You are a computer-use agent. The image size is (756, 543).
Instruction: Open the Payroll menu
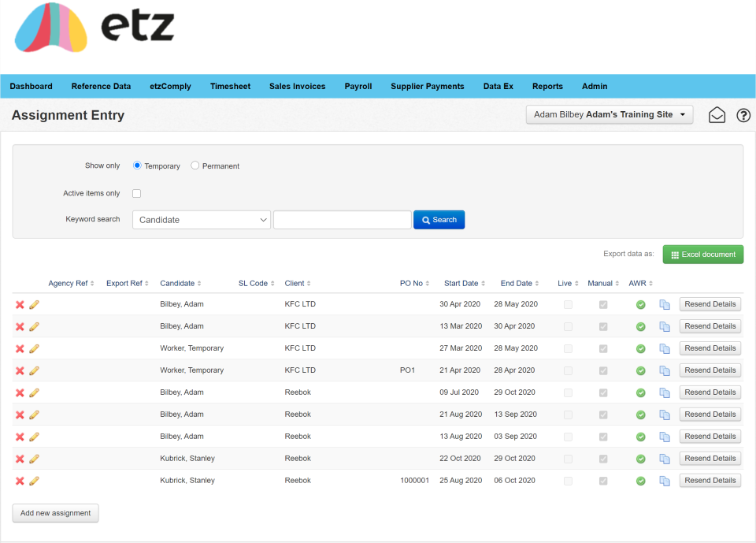358,87
